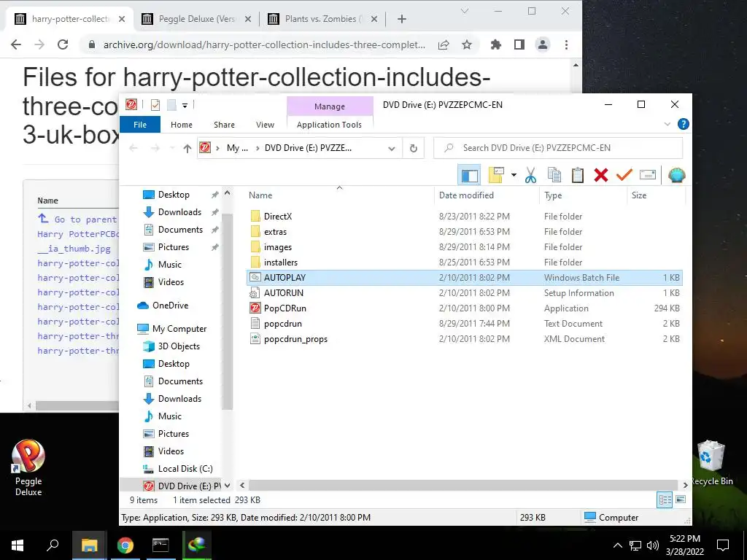Image resolution: width=747 pixels, height=560 pixels.
Task: Select the popcdrun text document
Action: [x=283, y=324]
